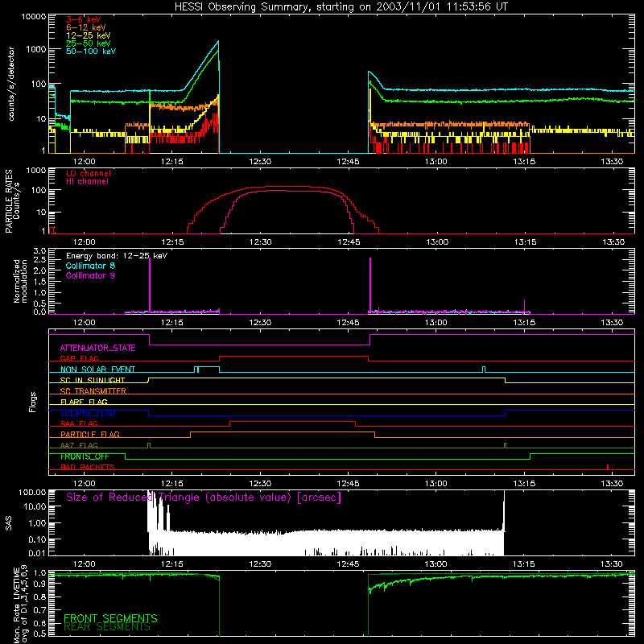Click the bright green FRONT SEGMENTS legend entry

coord(110,618)
